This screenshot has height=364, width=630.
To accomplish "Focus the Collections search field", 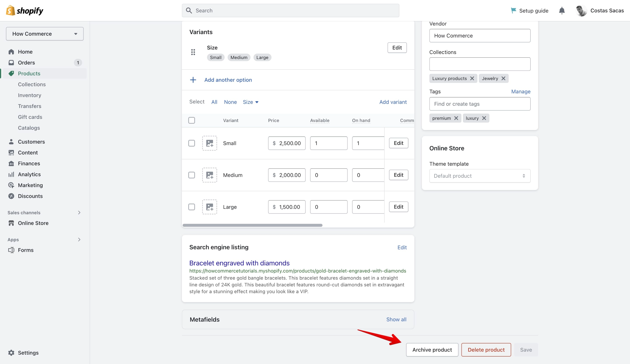I will point(480,64).
